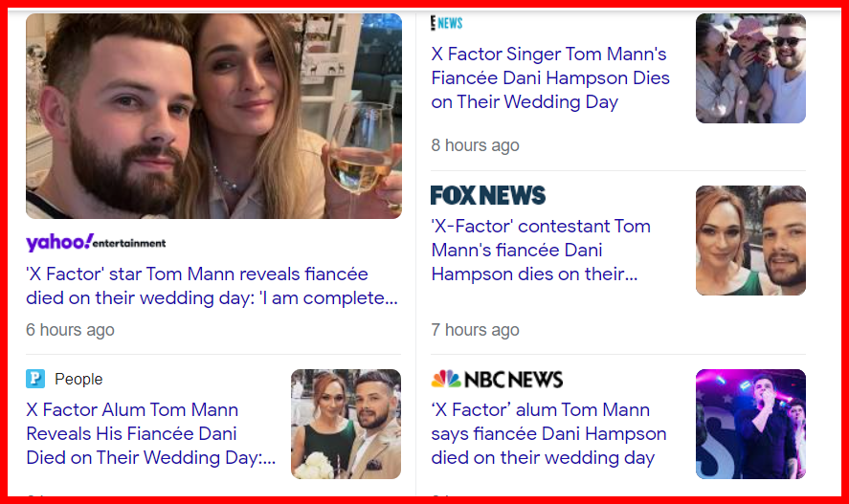Screen dimensions: 849x504
Task: Open the People article wedding thumbnail
Action: click(x=346, y=424)
